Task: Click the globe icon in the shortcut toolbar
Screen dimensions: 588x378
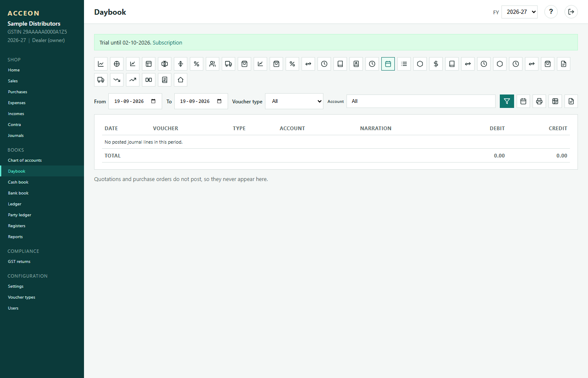Action: click(x=117, y=64)
